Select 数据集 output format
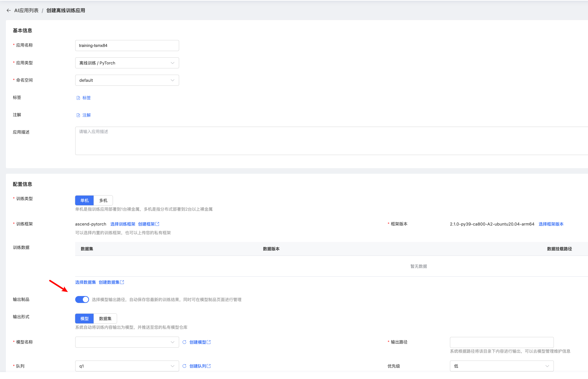 click(x=105, y=318)
